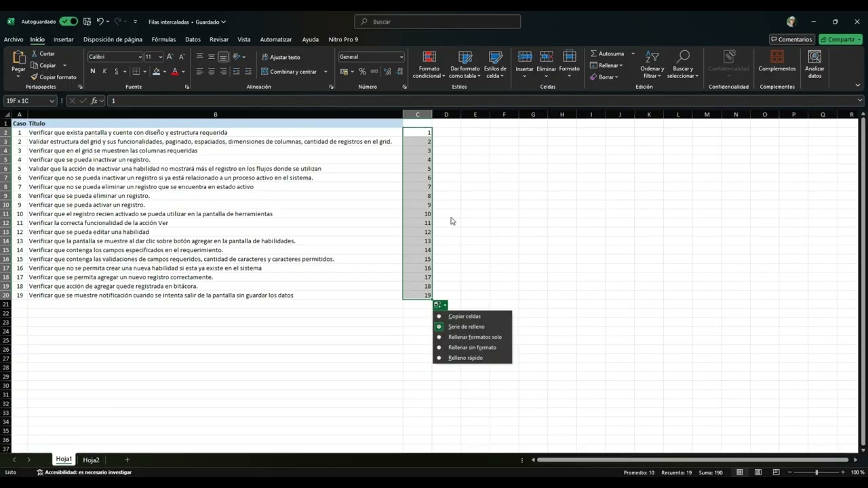This screenshot has height=488, width=868.
Task: Add a new sheet with plus
Action: click(x=127, y=460)
